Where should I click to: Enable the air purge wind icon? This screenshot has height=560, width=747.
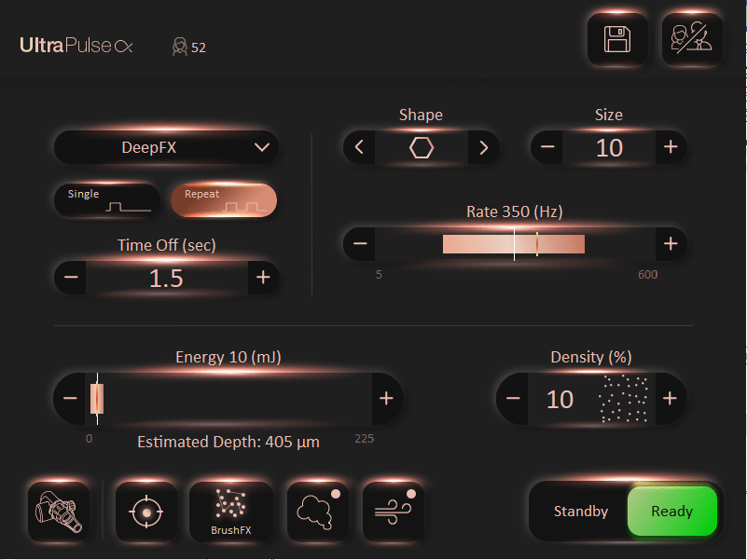[x=394, y=511]
